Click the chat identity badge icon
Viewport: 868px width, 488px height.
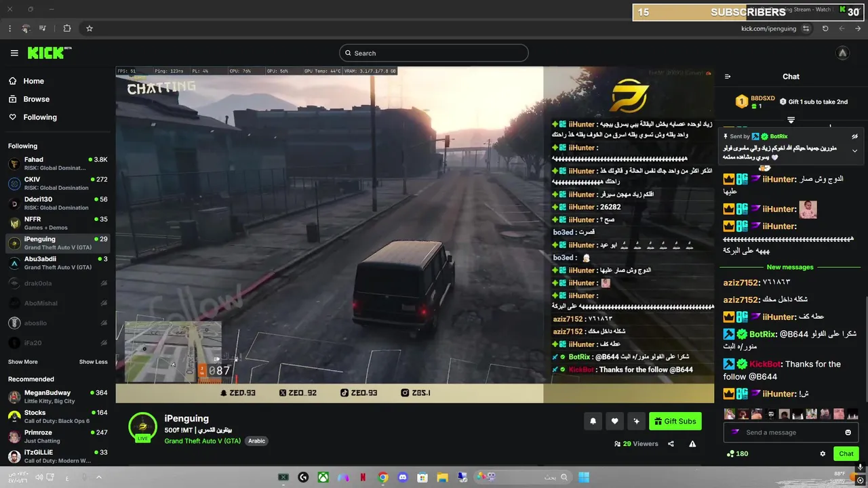coord(735,432)
